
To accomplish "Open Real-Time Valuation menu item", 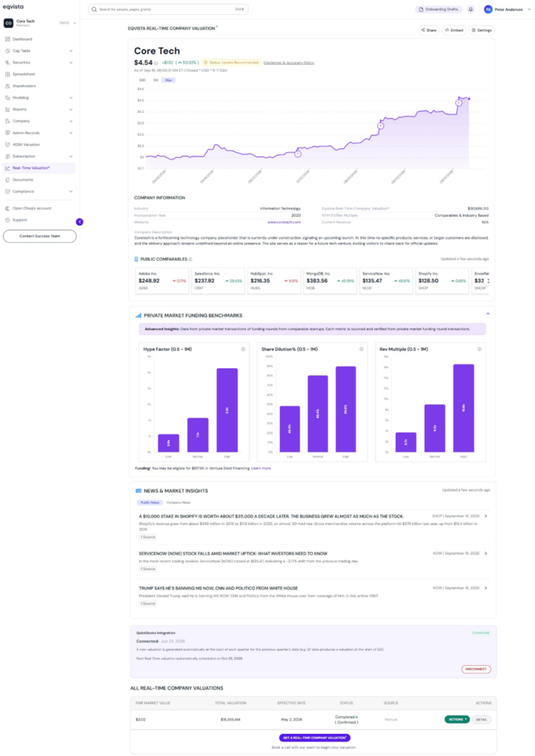I will [40, 168].
